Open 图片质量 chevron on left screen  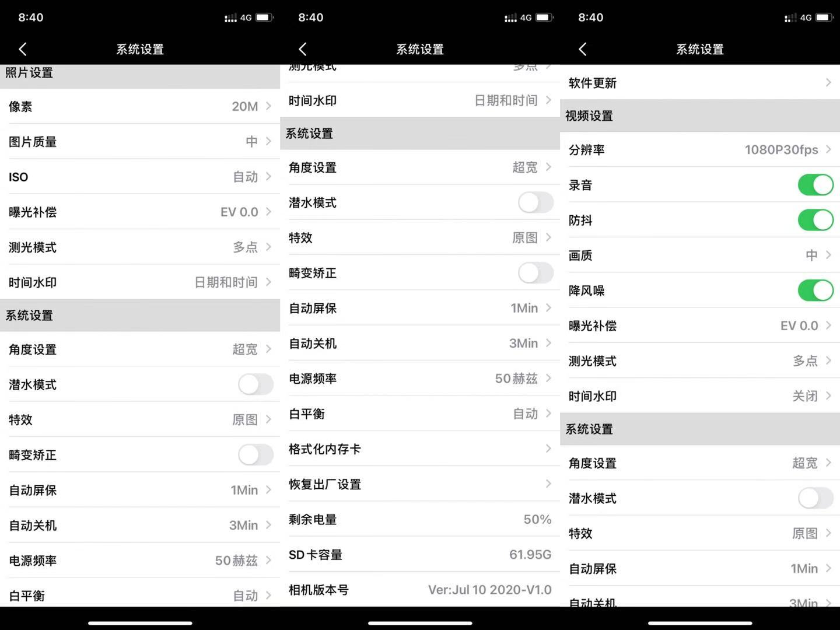(268, 141)
